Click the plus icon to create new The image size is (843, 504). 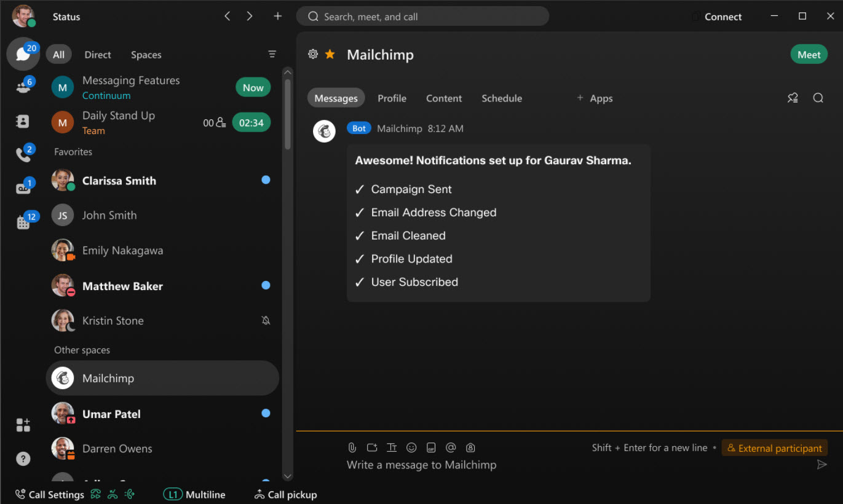point(278,17)
